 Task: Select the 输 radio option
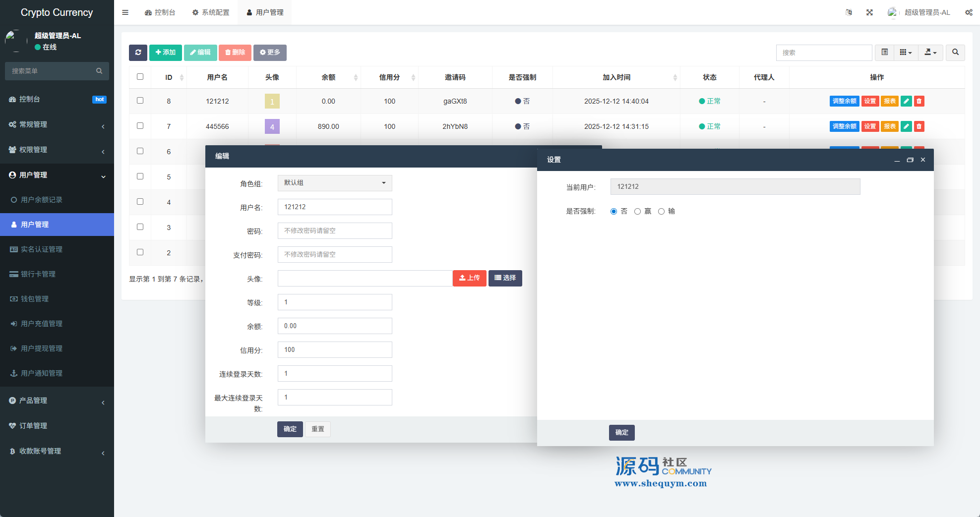point(662,212)
